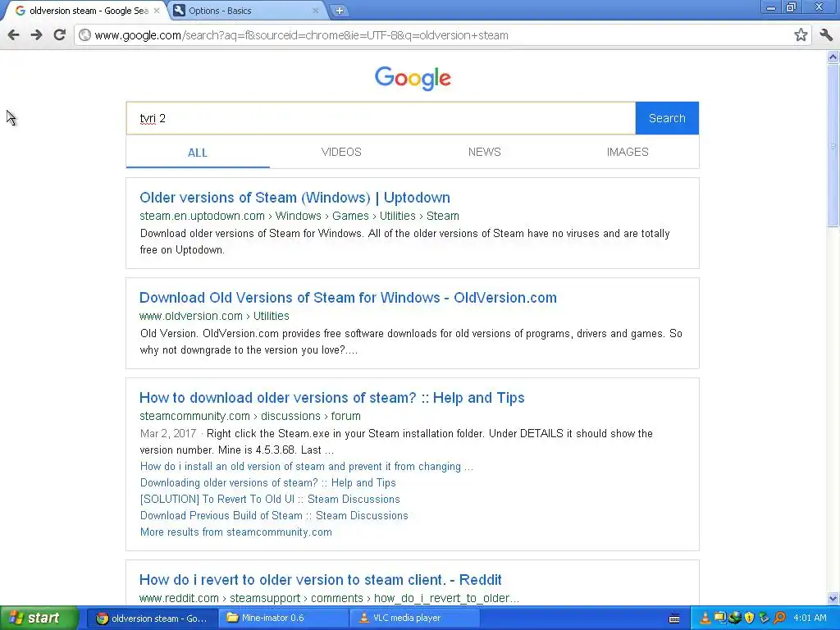Switch to VIDEOS results tab

(x=341, y=152)
